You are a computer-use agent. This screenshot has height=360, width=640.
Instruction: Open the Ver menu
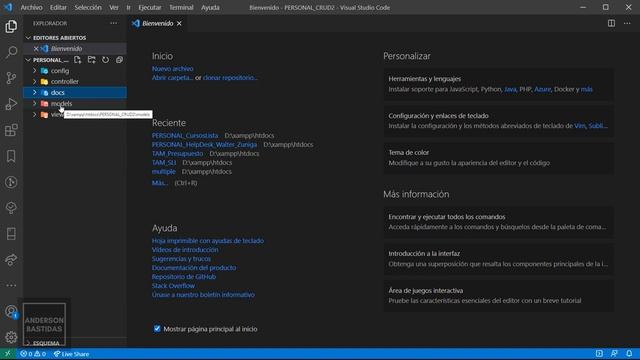tap(114, 7)
